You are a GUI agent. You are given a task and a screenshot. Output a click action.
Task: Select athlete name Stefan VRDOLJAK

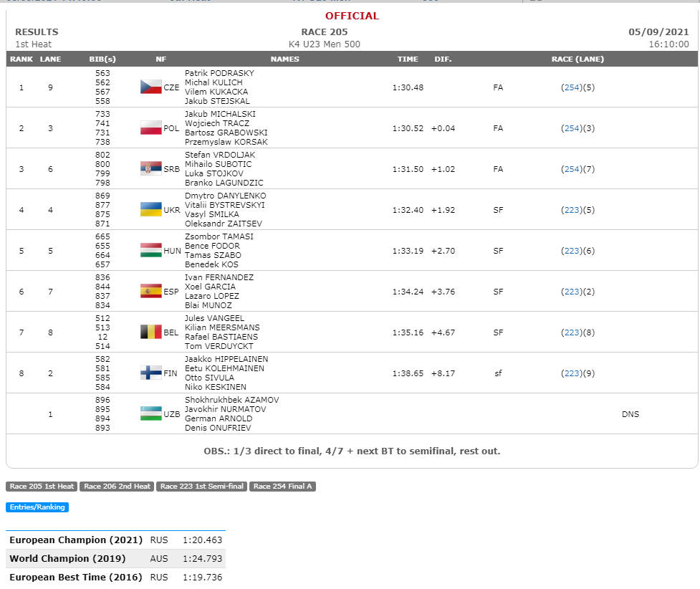(x=220, y=155)
